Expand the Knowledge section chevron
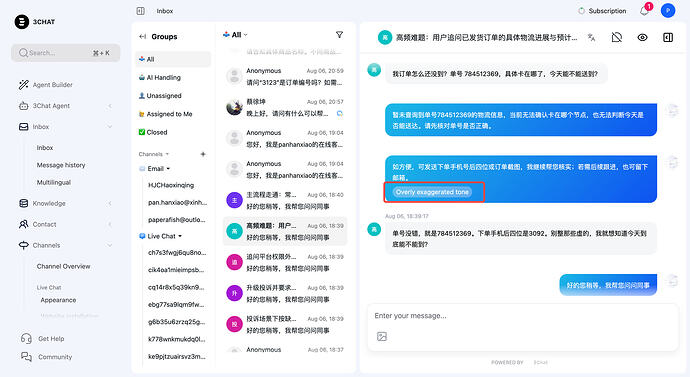Image resolution: width=690 pixels, height=377 pixels. pyautogui.click(x=110, y=203)
